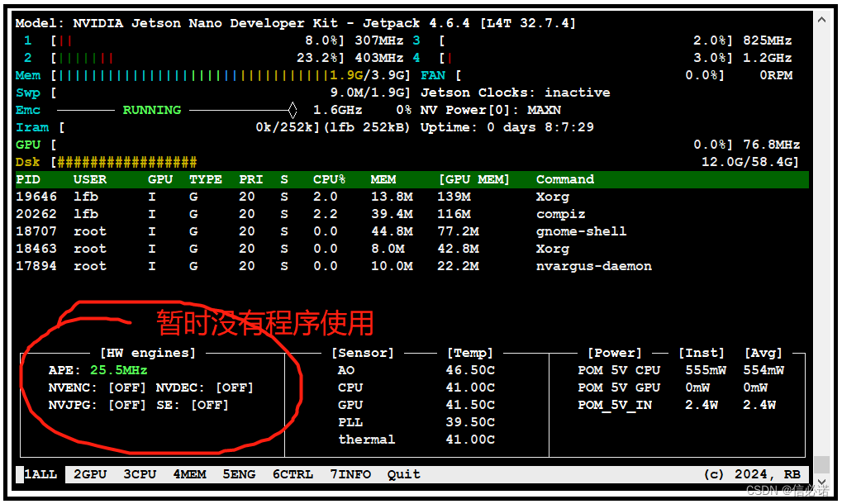Select process PID 19646
Viewport: 842px width, 504px height.
click(411, 197)
